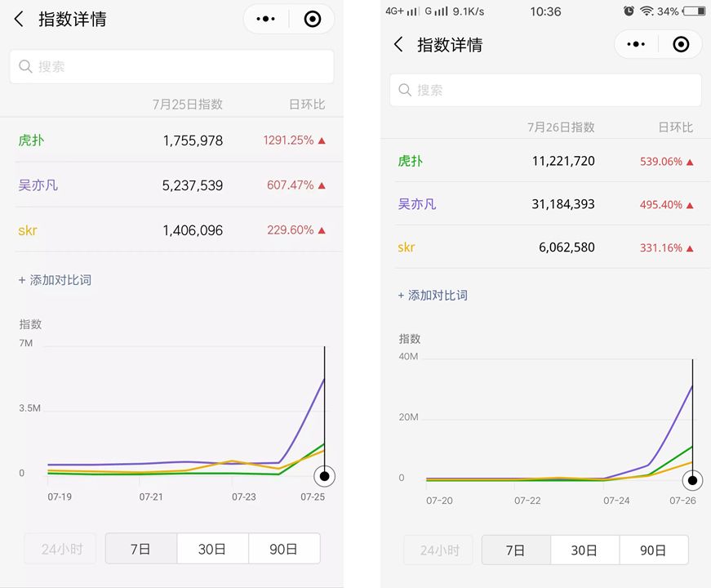Tap the battery icon in status bar
The image size is (711, 588).
tap(694, 11)
